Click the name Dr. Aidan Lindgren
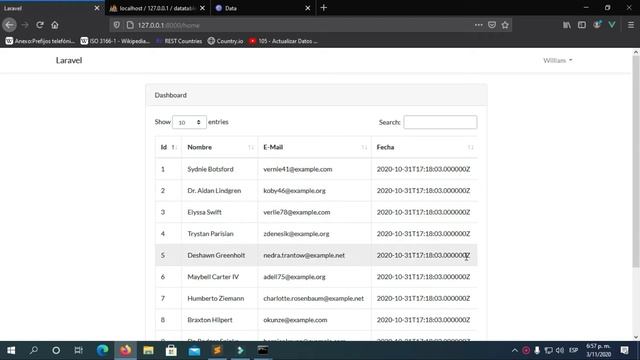This screenshot has width=640, height=360. tap(214, 191)
